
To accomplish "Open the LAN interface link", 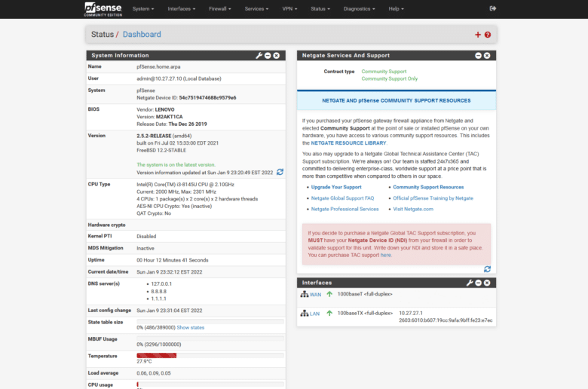I will click(314, 314).
